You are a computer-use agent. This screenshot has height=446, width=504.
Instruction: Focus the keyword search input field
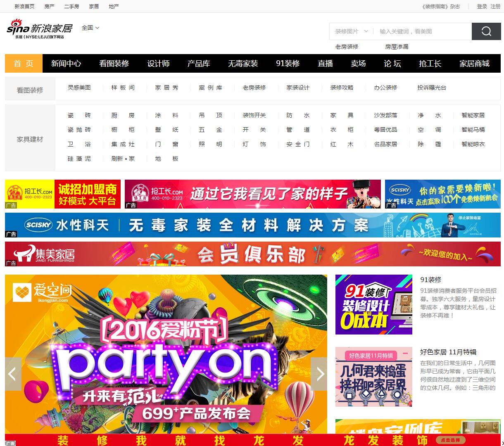(x=422, y=31)
